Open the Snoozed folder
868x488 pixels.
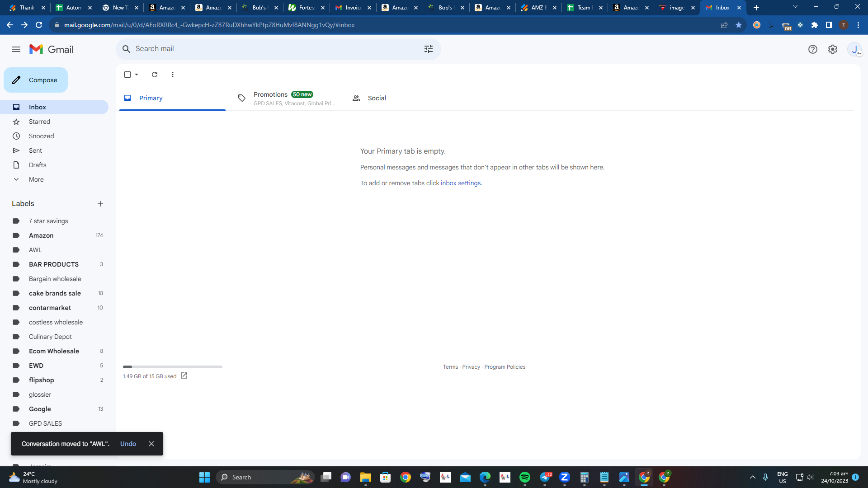coord(54,136)
